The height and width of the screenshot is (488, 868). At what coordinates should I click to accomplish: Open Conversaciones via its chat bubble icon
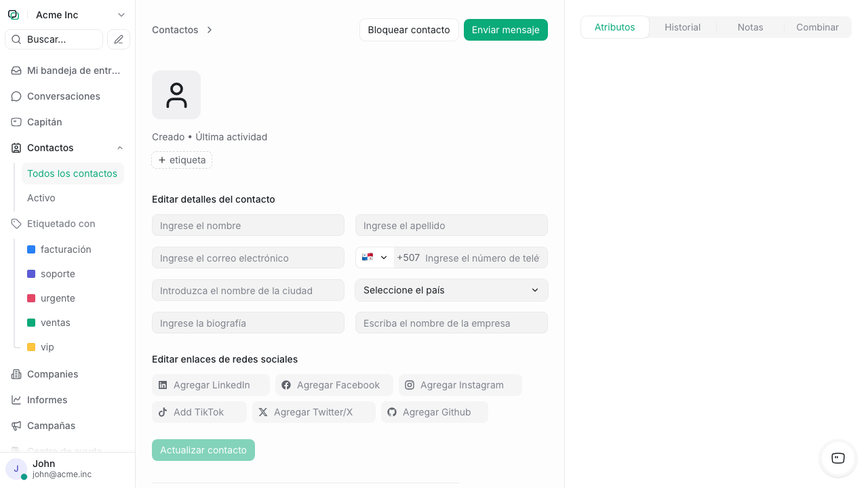[x=16, y=96]
